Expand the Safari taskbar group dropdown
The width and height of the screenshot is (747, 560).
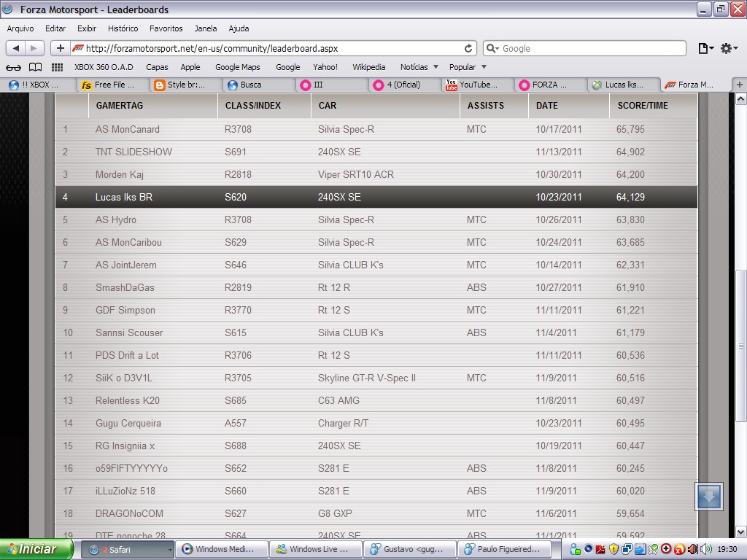[x=169, y=550]
